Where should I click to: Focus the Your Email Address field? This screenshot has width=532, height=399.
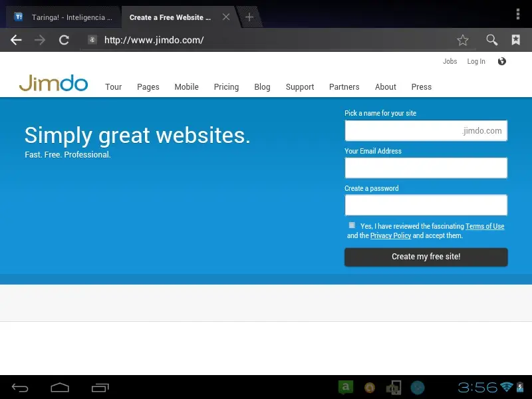[426, 168]
